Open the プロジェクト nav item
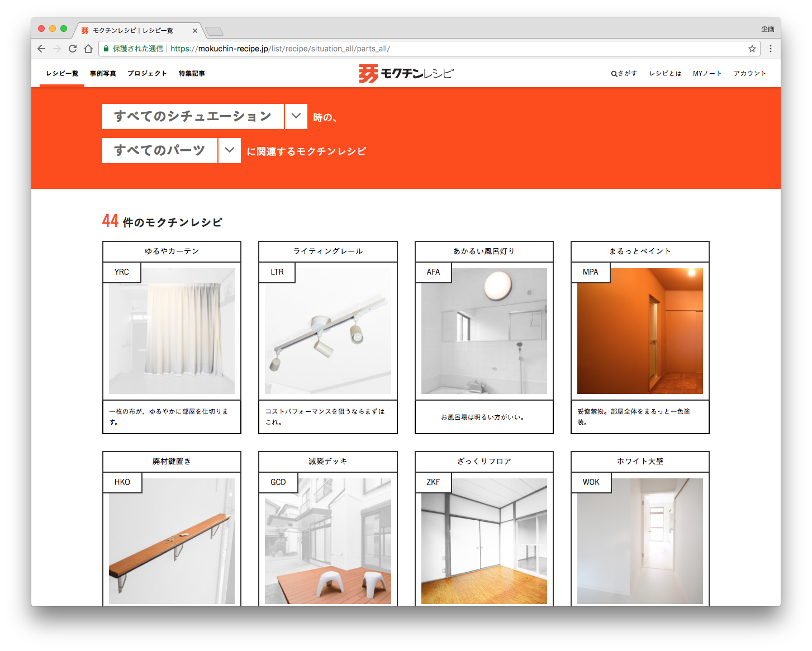This screenshot has height=651, width=812. point(147,73)
